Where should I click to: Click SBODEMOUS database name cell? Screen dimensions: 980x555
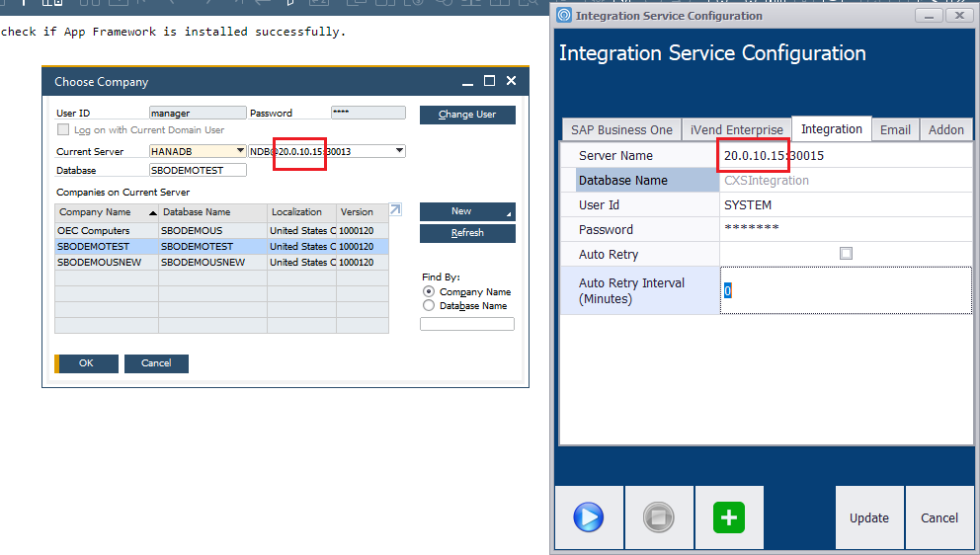coord(212,231)
